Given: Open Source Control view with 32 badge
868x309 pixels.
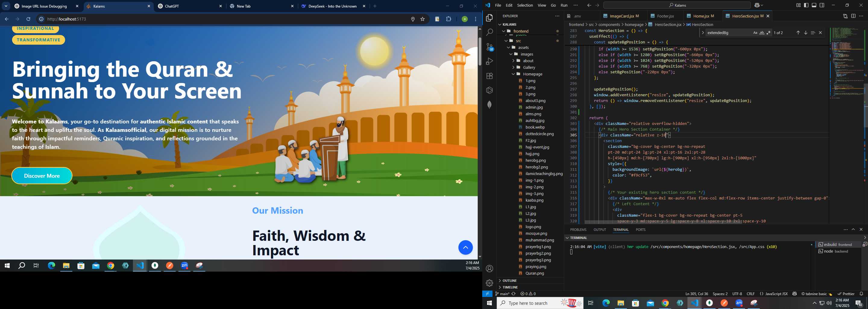Looking at the screenshot, I should point(489,47).
